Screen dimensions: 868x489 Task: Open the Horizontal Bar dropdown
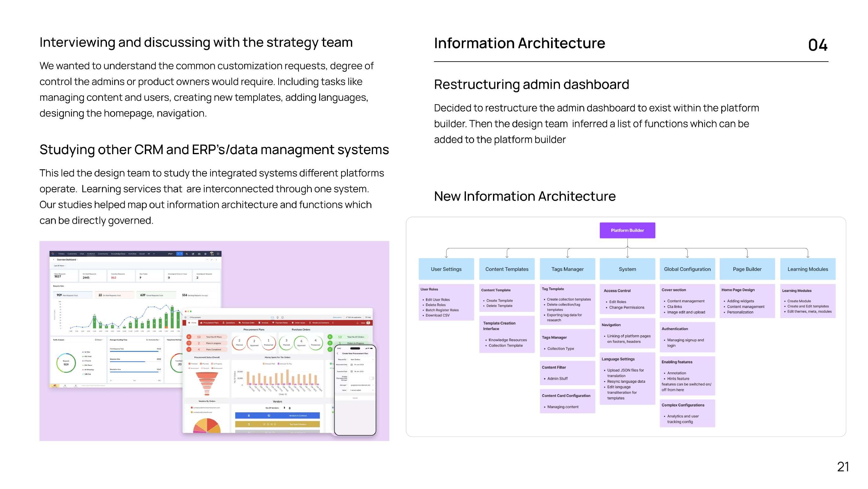153,340
